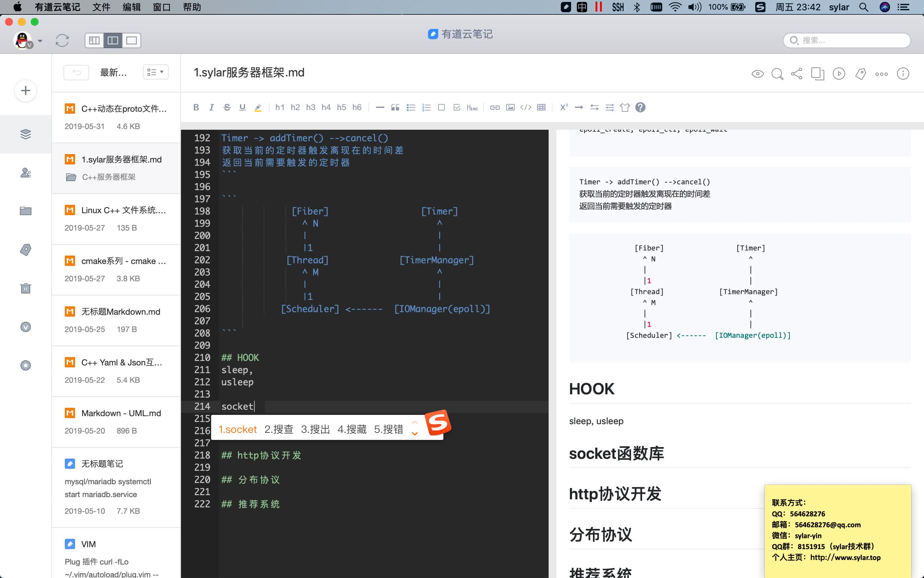
Task: Insert an h2 heading
Action: [x=295, y=108]
